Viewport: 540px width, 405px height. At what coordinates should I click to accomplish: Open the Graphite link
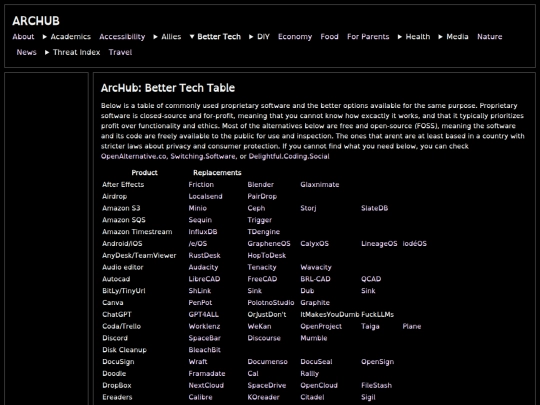315,303
